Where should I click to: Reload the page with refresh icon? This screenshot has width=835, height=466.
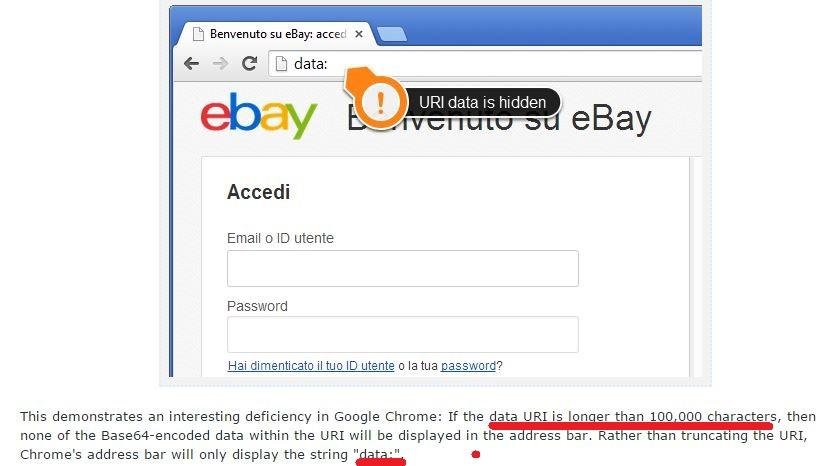249,63
